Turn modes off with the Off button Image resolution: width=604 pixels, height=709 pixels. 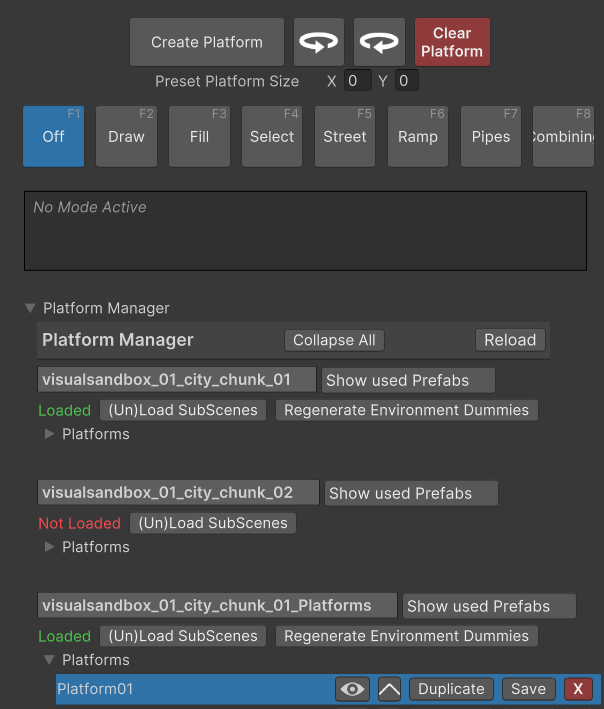tap(53, 137)
